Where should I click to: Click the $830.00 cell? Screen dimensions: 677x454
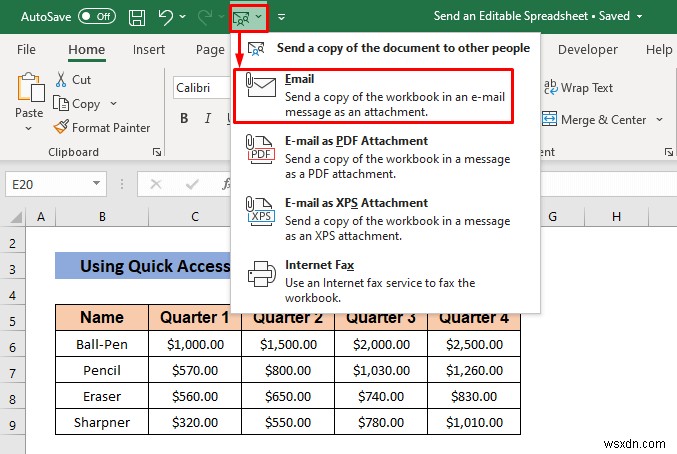point(474,396)
